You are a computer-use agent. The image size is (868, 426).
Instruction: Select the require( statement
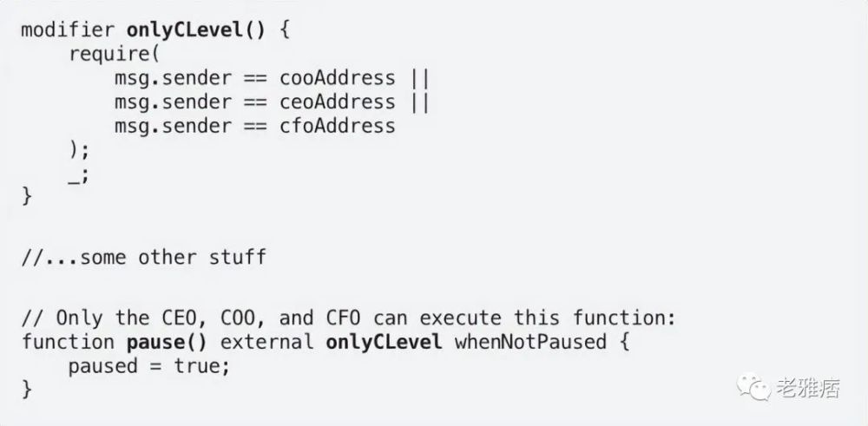(x=114, y=54)
